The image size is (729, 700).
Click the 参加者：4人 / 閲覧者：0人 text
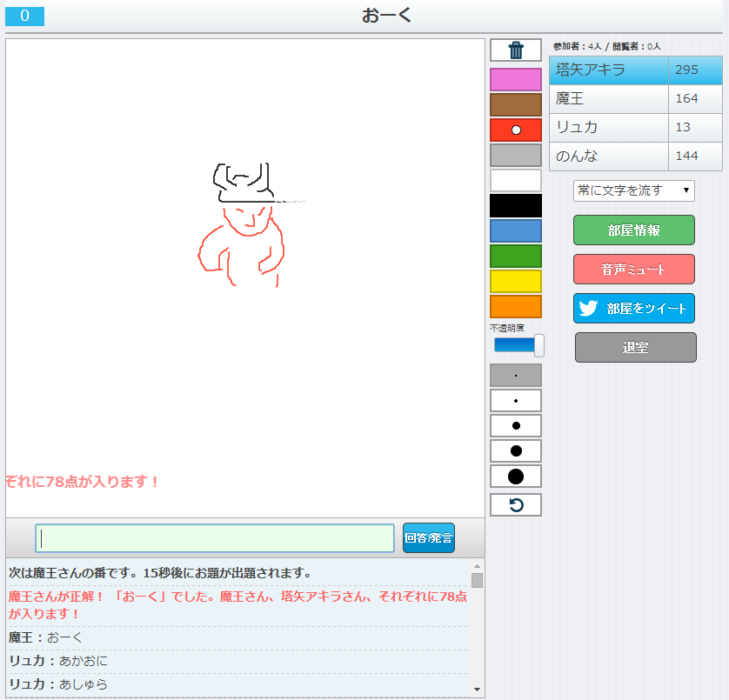(606, 46)
